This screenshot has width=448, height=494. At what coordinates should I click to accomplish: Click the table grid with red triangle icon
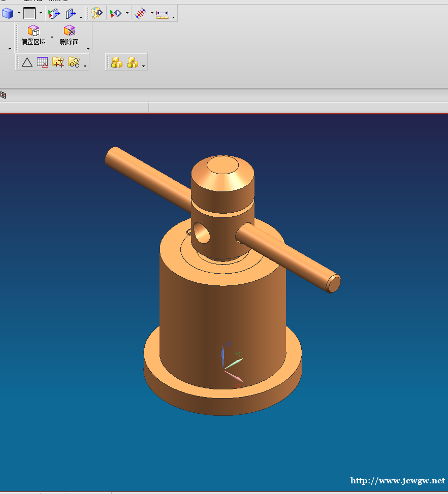(43, 62)
